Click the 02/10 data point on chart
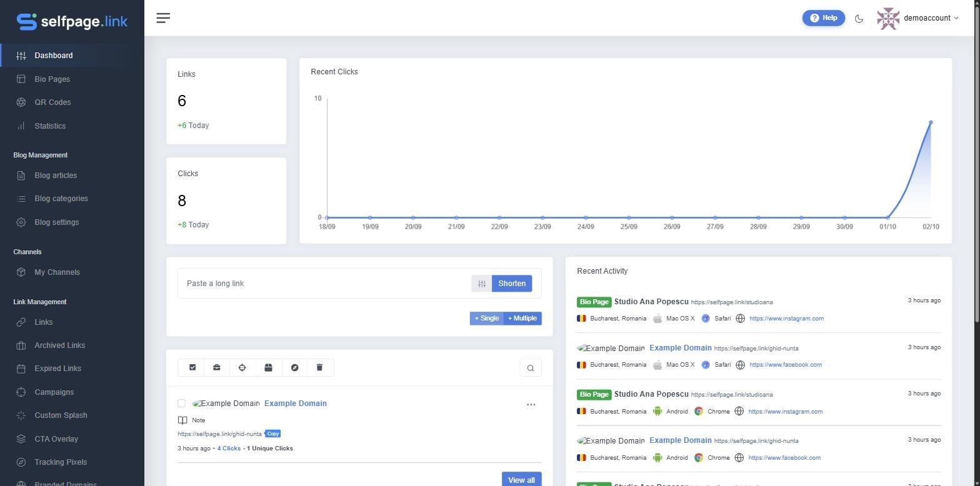This screenshot has height=486, width=980. (931, 122)
